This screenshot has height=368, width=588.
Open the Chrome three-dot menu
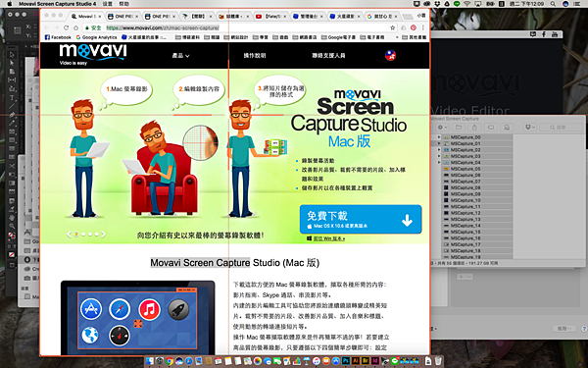tap(423, 27)
